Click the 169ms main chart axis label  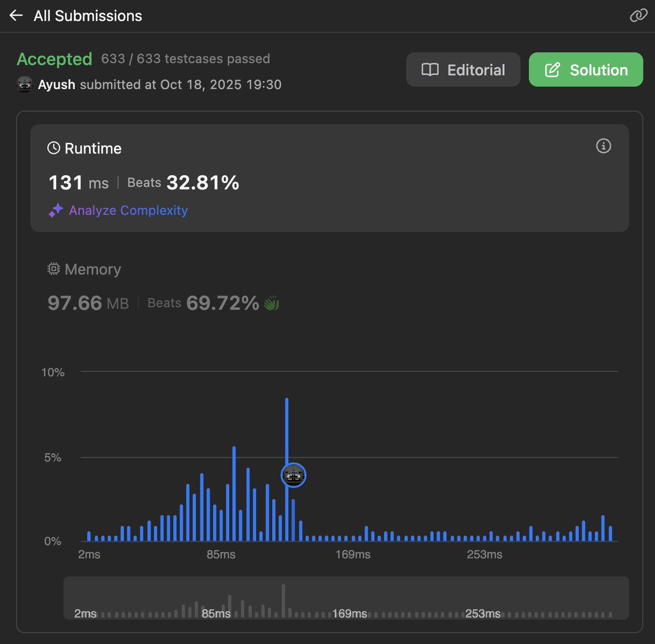[x=353, y=554]
